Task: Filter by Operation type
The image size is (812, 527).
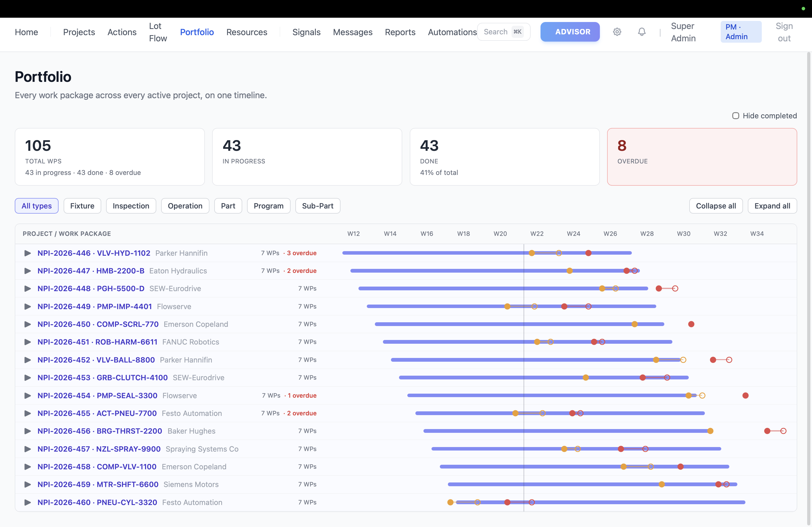Action: coord(185,206)
